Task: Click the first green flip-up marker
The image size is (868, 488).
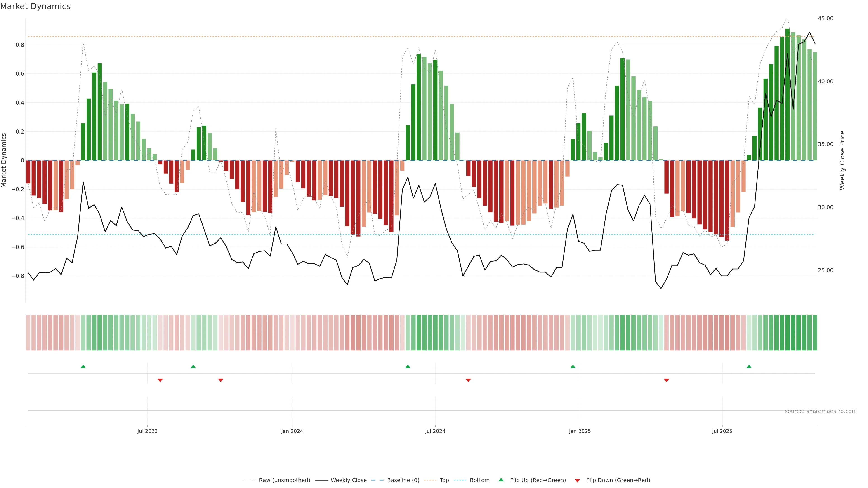Action: [83, 366]
